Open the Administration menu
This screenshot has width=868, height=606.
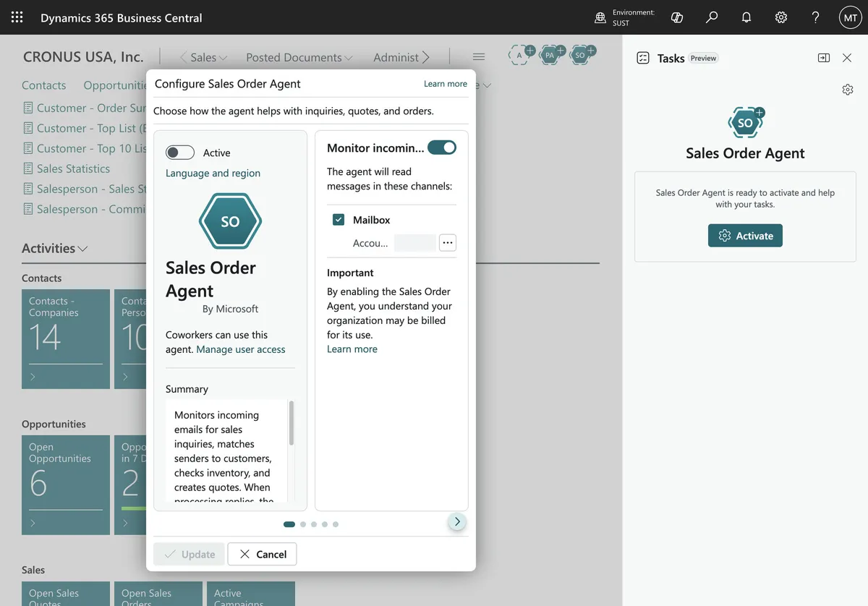(396, 57)
